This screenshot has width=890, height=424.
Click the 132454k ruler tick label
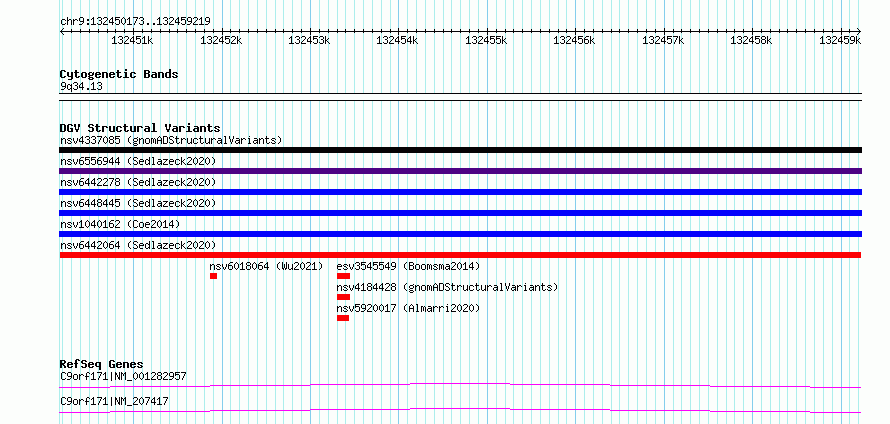coord(397,40)
